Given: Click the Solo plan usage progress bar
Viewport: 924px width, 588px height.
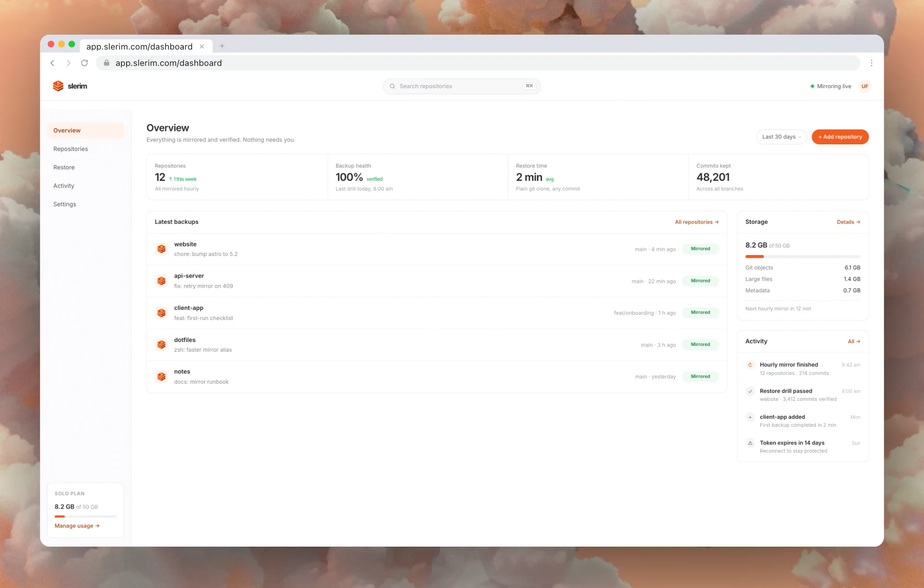Looking at the screenshot, I should point(86,516).
